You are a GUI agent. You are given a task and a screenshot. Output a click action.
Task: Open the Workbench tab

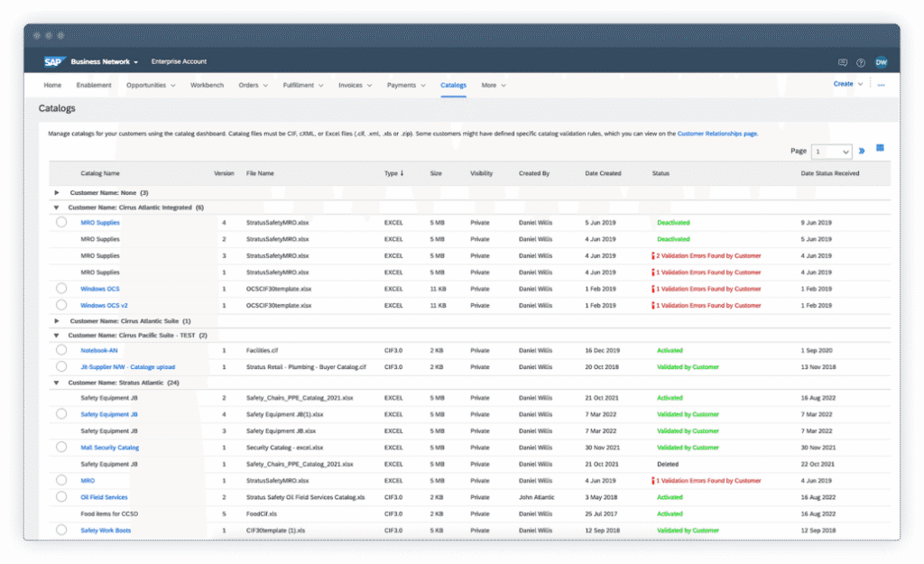coord(207,86)
